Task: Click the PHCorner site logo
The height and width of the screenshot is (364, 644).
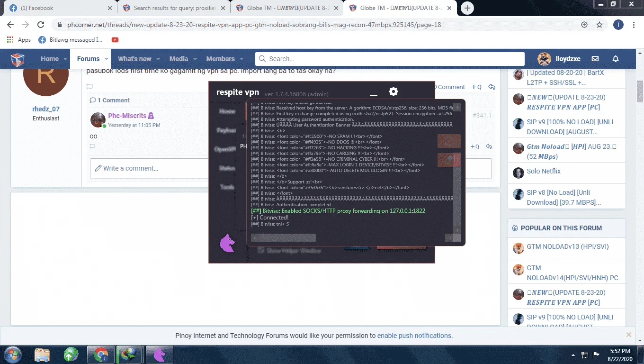Action: pos(18,59)
